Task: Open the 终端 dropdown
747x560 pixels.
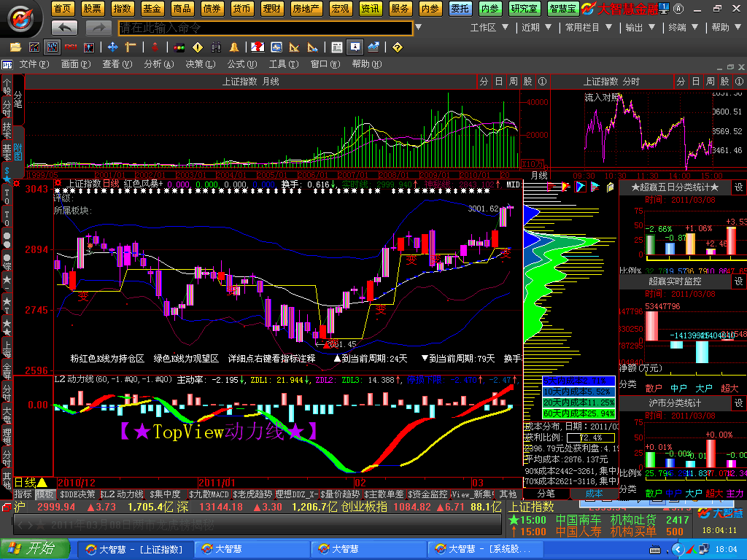Action: (x=683, y=28)
